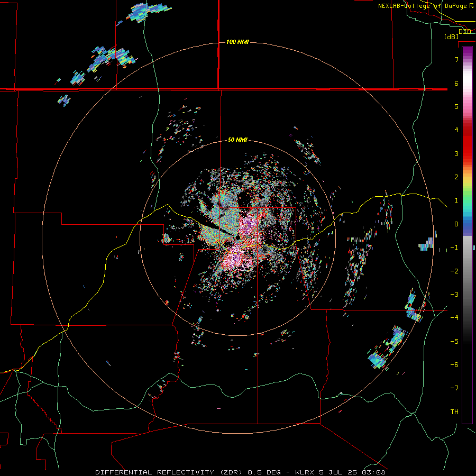Viewport: 476px width, 476px height.
Task: Click the -6 value on dB scale
Action: [454, 365]
